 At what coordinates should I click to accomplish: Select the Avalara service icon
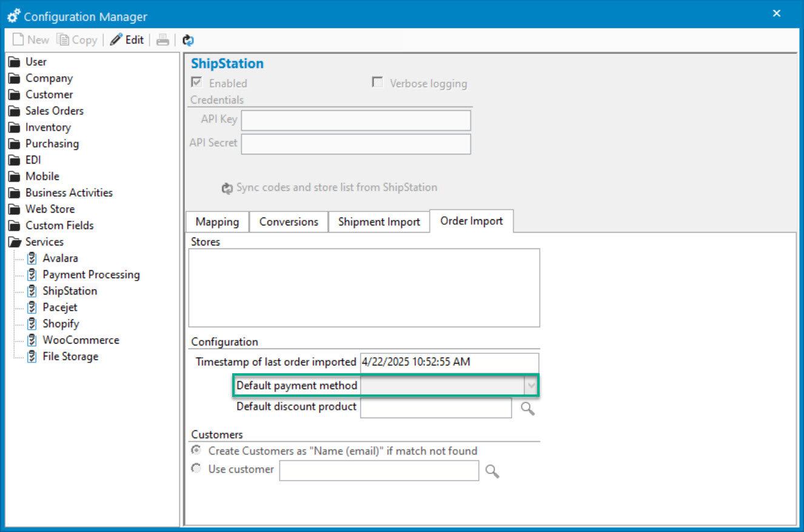(x=32, y=258)
